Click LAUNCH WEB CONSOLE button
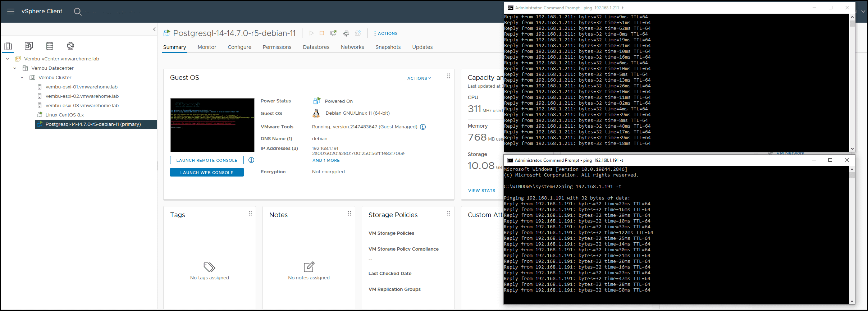 coord(207,172)
